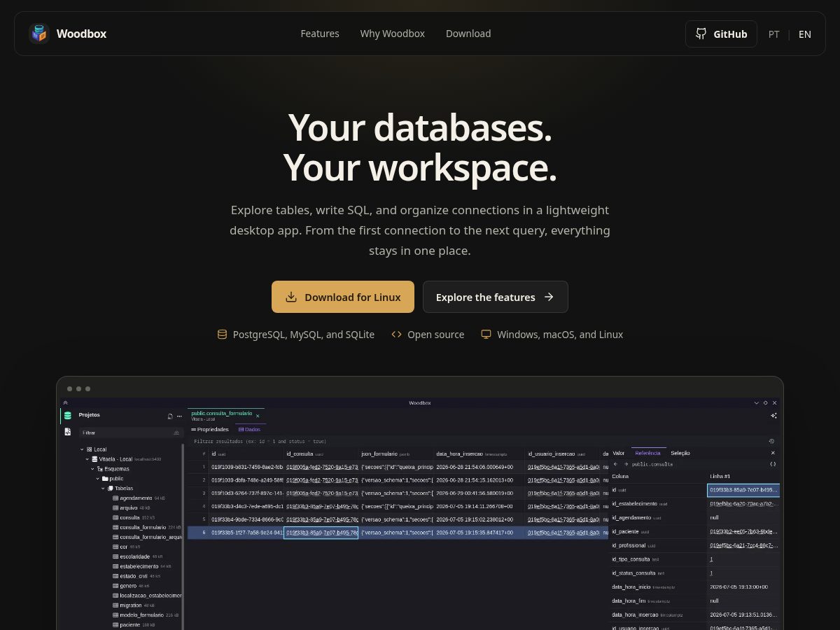
Task: Click the curly braces JSON icon in panel
Action: (773, 464)
